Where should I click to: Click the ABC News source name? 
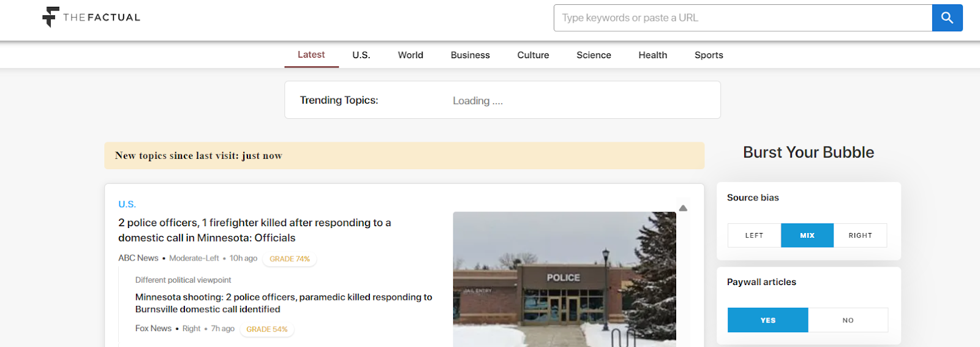138,258
